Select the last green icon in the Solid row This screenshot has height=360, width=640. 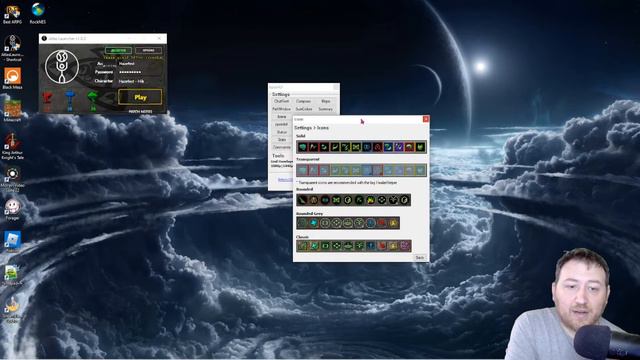[420, 147]
